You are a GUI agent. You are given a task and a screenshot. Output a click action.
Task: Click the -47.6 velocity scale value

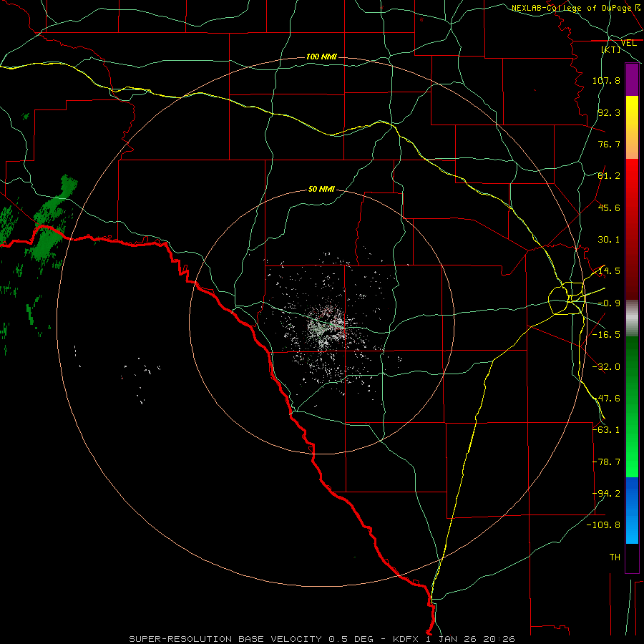coord(606,399)
